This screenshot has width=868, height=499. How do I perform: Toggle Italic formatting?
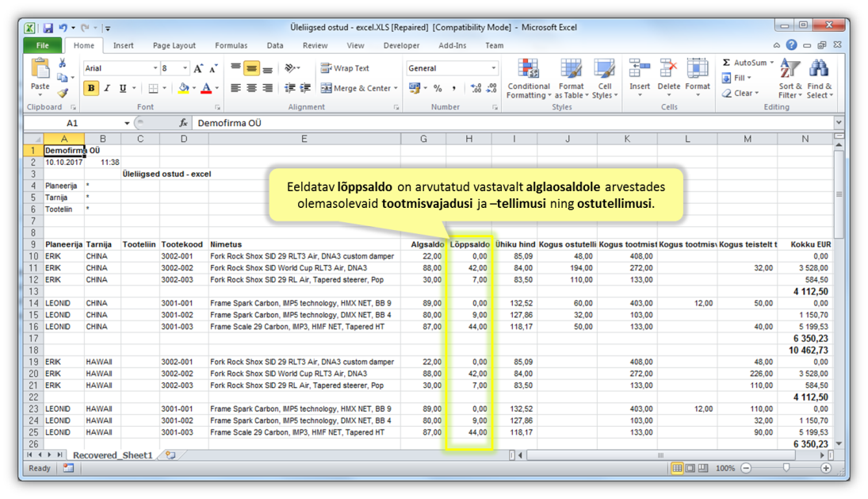[107, 88]
